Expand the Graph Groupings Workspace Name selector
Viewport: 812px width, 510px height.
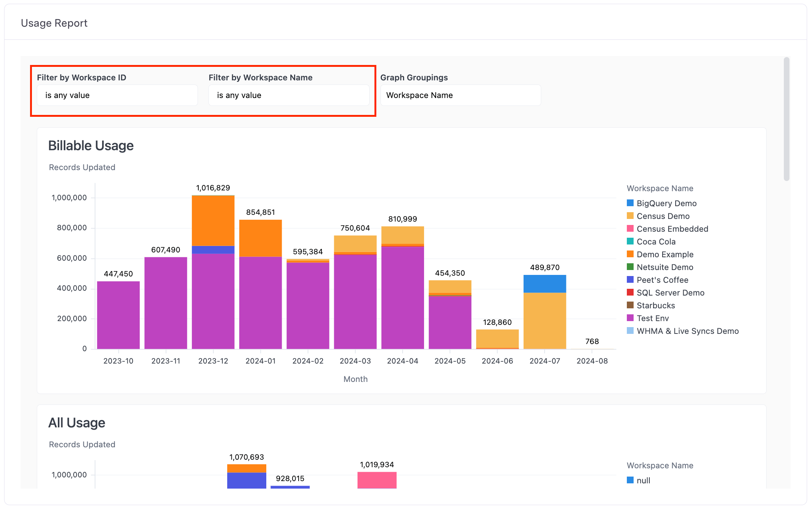(x=460, y=95)
